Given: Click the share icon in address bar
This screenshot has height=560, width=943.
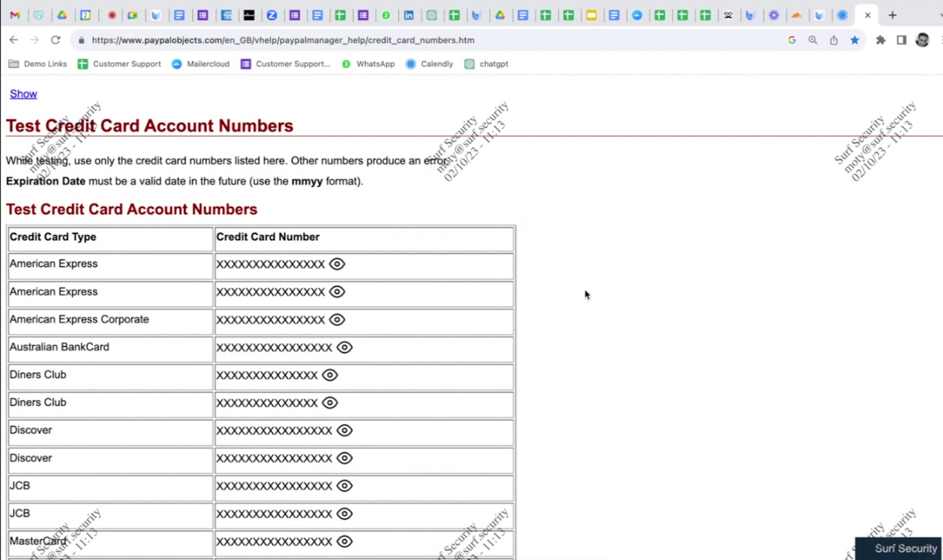Looking at the screenshot, I should point(833,40).
